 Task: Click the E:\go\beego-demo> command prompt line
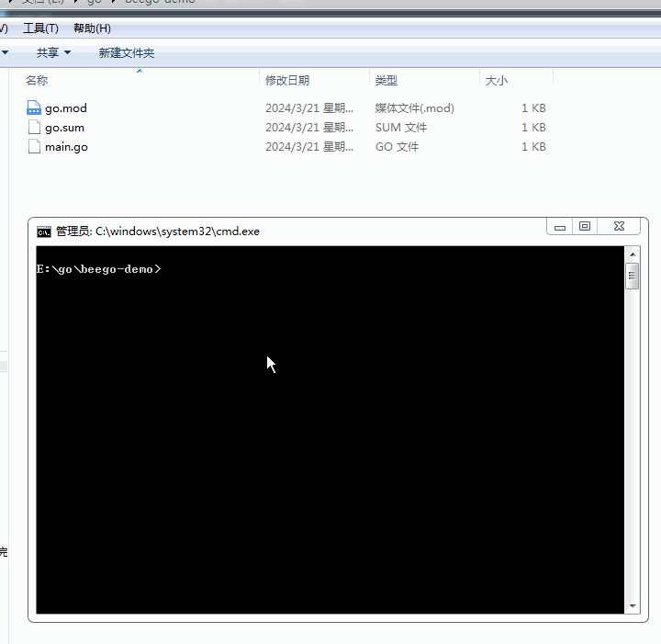98,269
